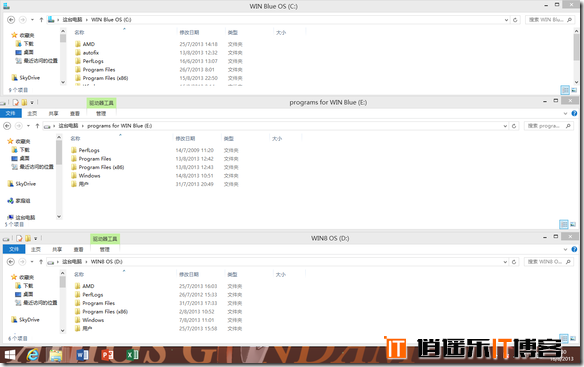Switch to details view in C: window
The image size is (584, 367).
[x=565, y=90]
